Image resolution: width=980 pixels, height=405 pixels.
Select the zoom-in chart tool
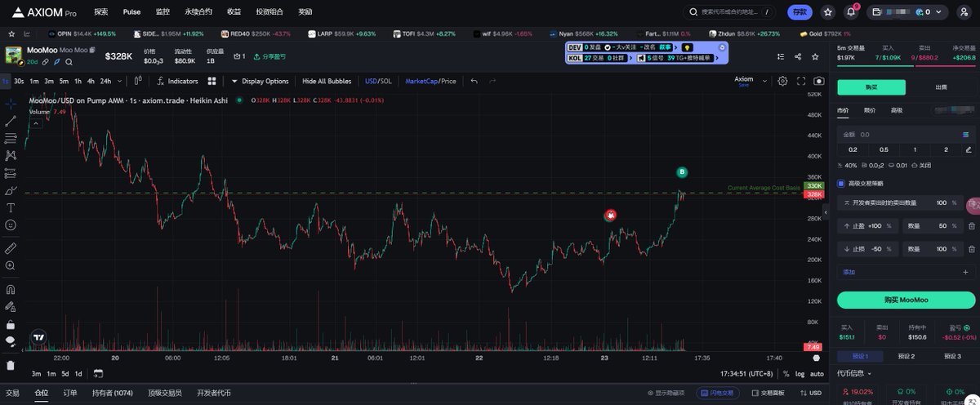(x=11, y=265)
